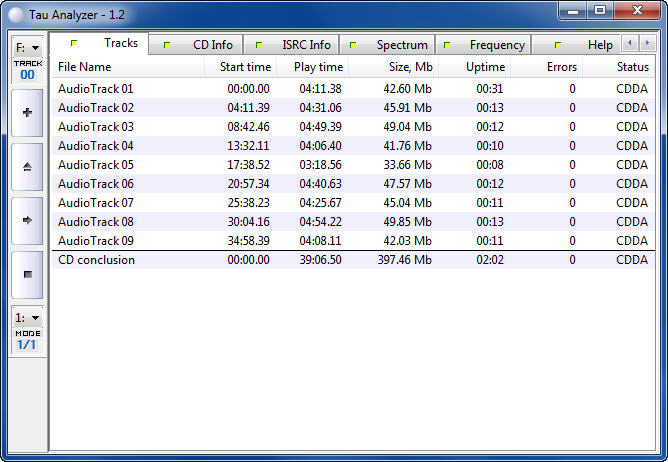
Task: Expand the mode 1: dropdown
Action: pyautogui.click(x=27, y=318)
